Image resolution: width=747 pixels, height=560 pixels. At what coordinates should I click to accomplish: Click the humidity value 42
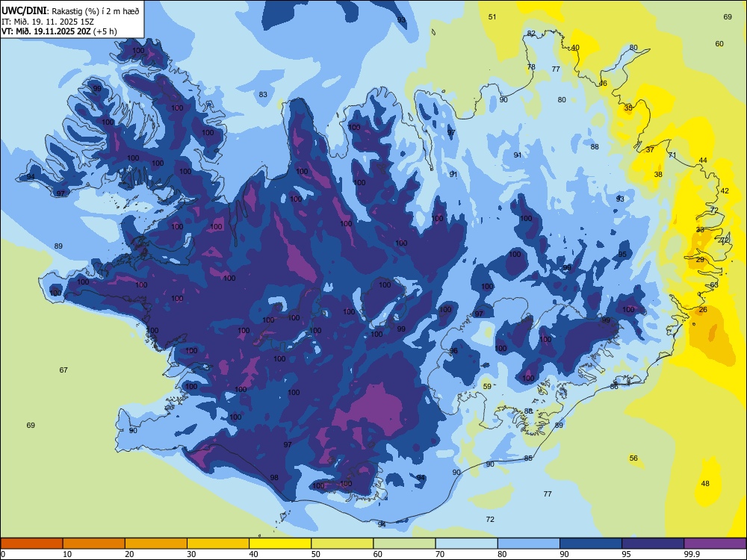725,191
